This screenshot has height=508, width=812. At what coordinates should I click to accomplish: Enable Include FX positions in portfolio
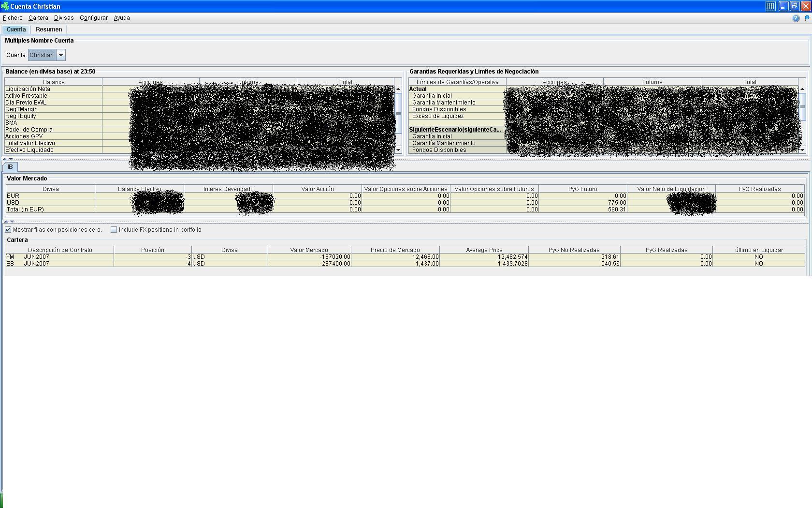(114, 230)
